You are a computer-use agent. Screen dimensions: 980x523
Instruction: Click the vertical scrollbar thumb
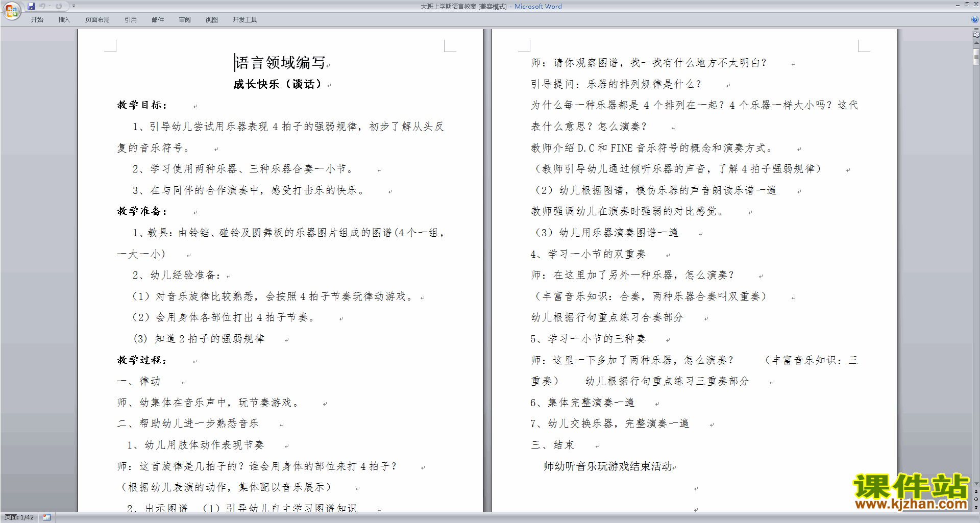[x=976, y=56]
